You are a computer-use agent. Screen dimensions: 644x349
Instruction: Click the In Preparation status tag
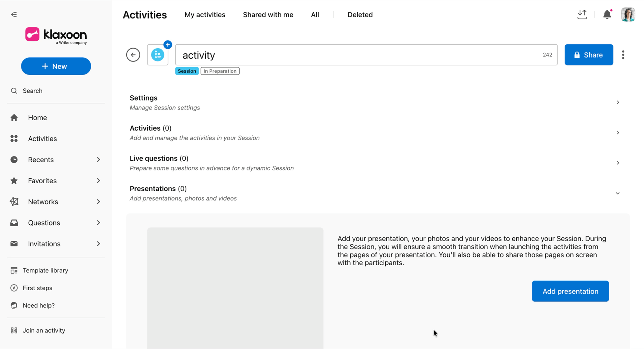click(220, 71)
